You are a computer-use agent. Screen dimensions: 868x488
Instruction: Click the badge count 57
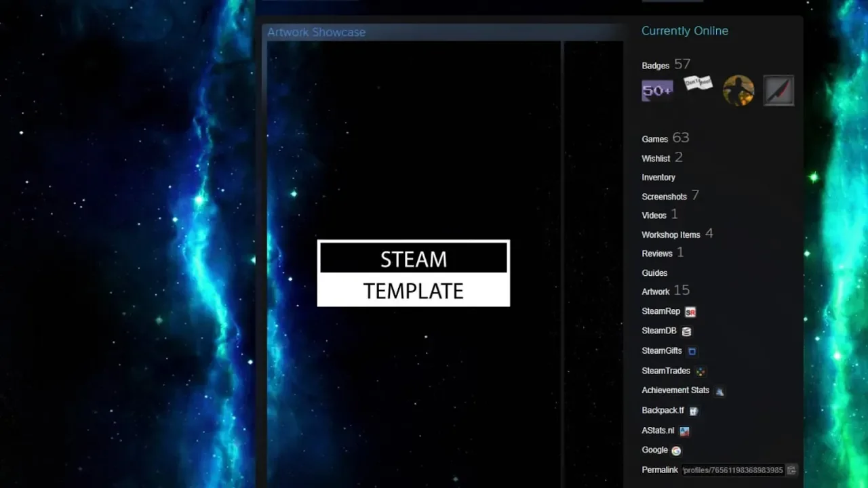[x=682, y=64]
